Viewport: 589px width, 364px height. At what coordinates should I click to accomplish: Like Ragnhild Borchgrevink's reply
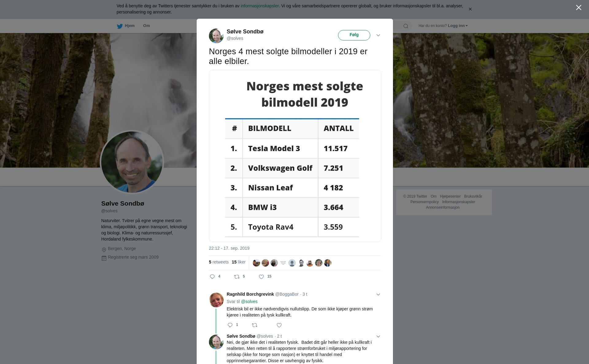279,325
